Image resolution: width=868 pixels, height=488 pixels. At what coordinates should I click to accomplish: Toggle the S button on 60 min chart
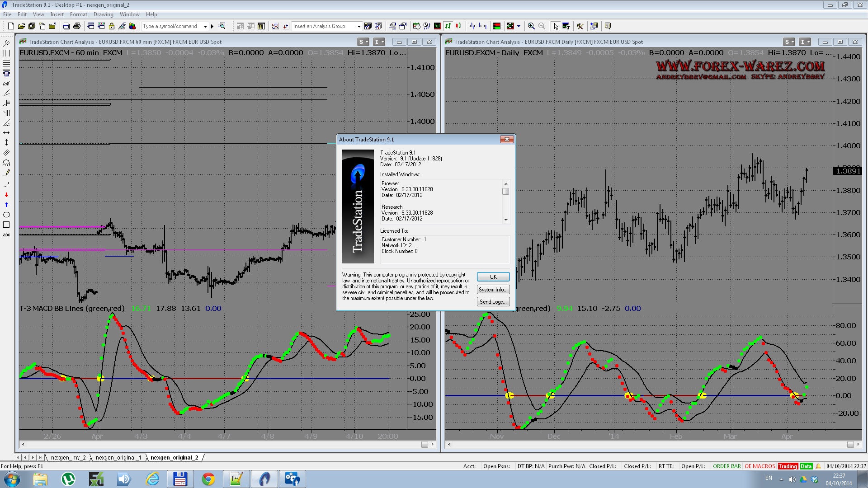tap(361, 42)
